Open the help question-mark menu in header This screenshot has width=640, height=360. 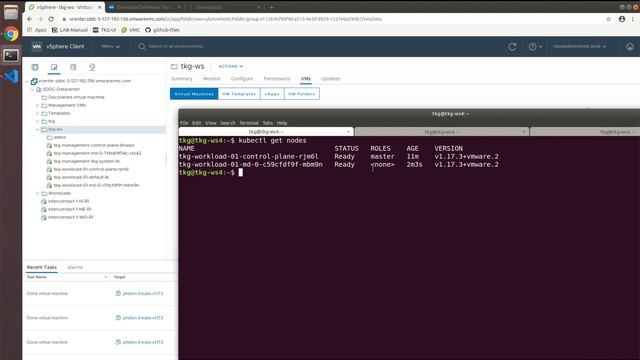(x=535, y=47)
